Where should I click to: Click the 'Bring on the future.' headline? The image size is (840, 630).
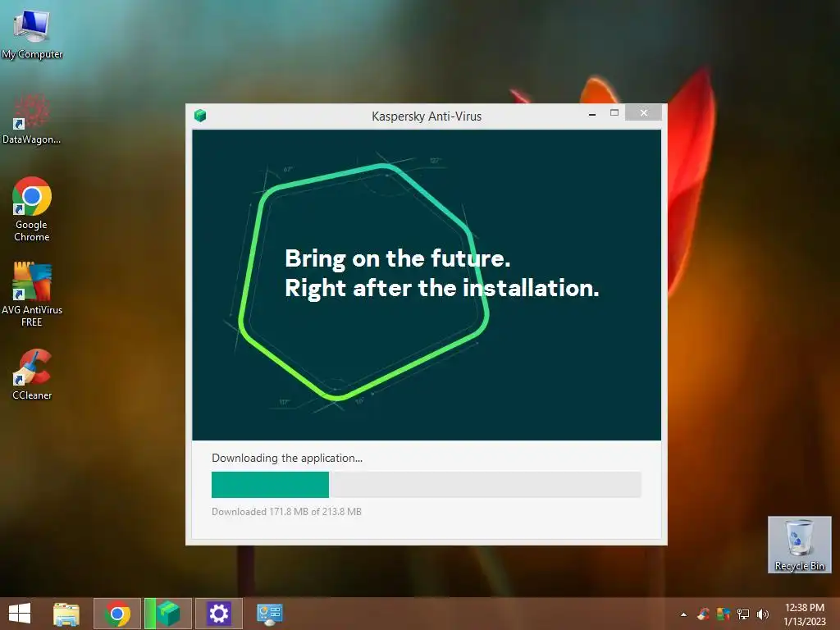[398, 258]
